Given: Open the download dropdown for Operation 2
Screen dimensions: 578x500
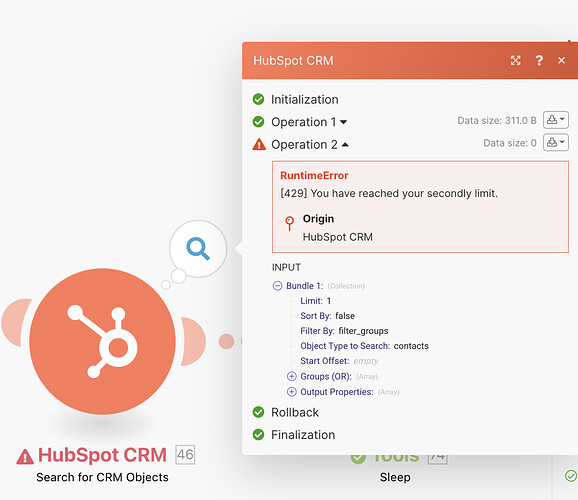Looking at the screenshot, I should point(556,142).
